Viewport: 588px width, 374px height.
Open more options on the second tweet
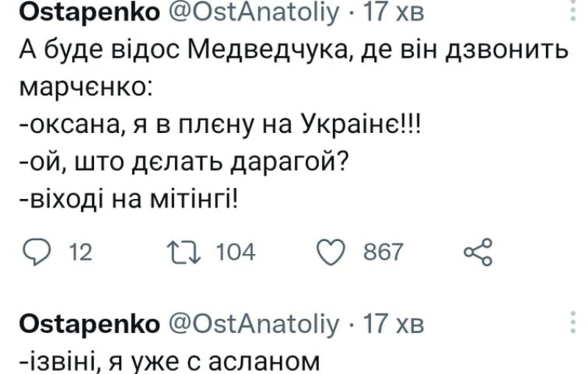tap(573, 323)
